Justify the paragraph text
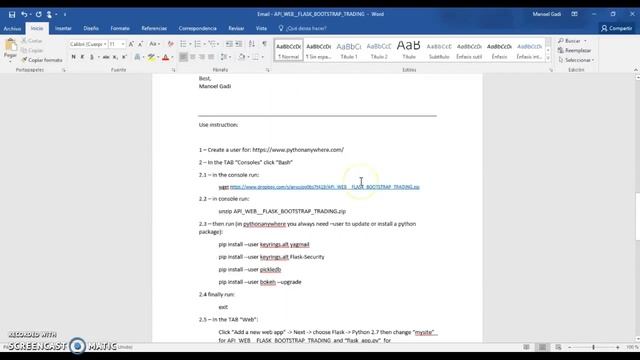640x360 pixels. click(211, 57)
